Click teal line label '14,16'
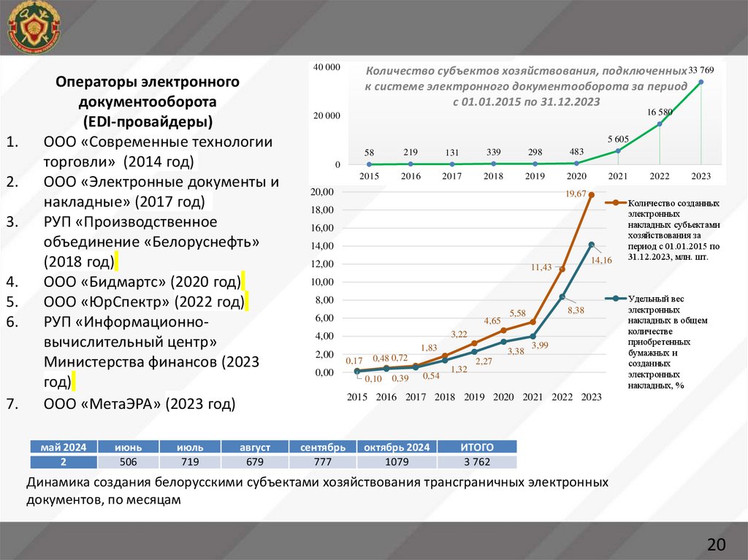 601,261
